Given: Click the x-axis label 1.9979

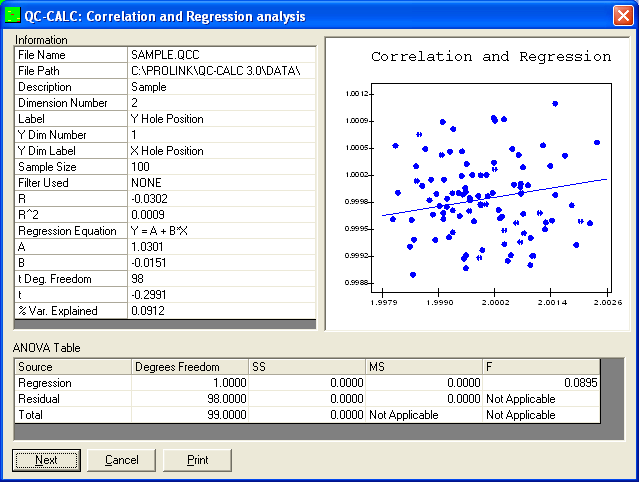Looking at the screenshot, I should [x=383, y=302].
